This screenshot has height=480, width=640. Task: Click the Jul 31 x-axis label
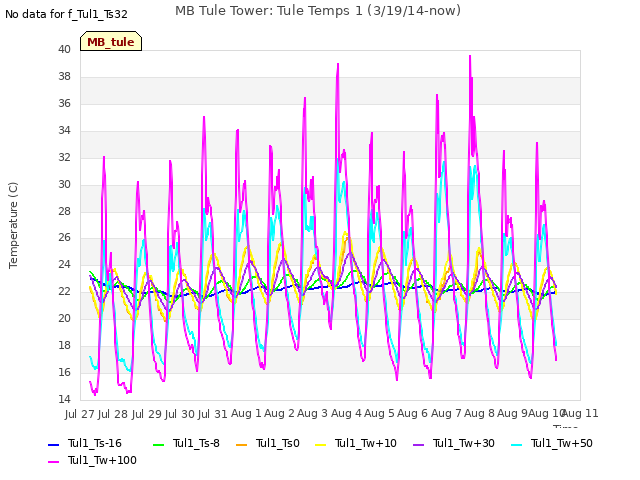[213, 414]
